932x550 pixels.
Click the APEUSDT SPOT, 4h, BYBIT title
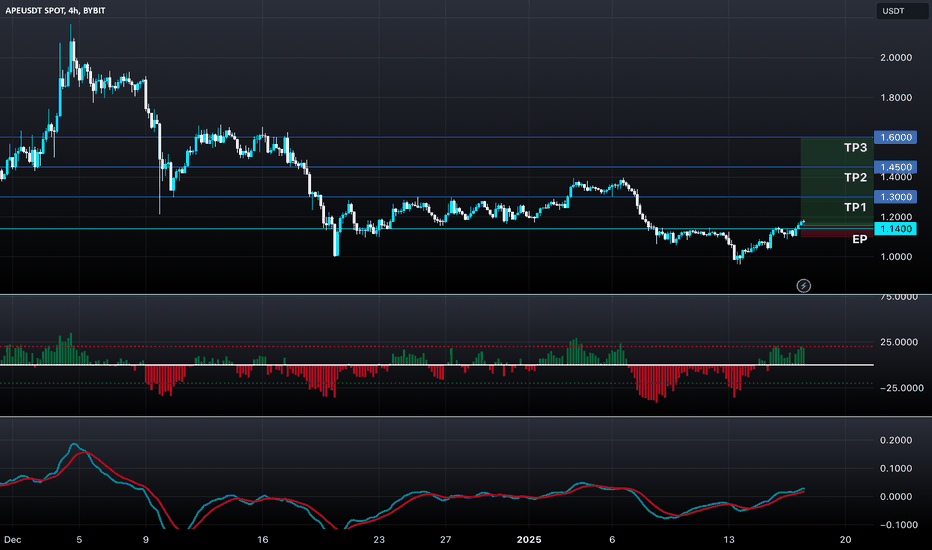pos(55,11)
